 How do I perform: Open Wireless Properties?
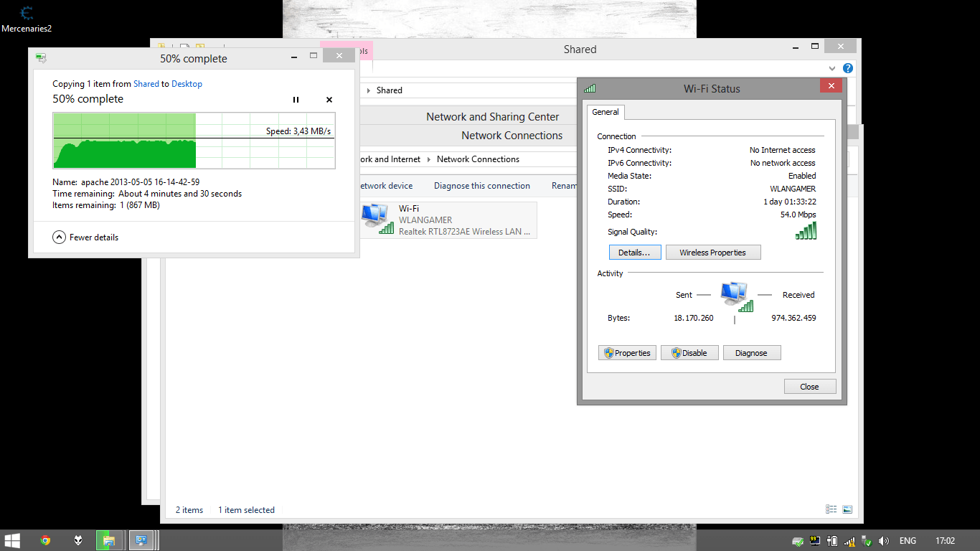(712, 253)
